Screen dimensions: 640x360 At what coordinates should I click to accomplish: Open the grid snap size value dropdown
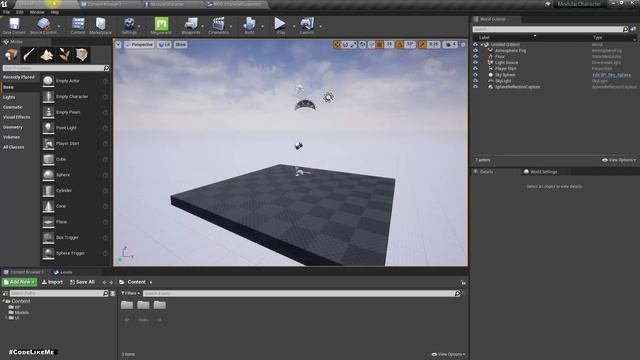pos(389,44)
